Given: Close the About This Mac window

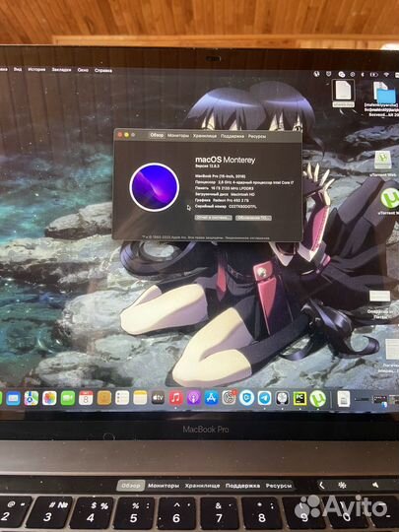Looking at the screenshot, I should [x=120, y=135].
